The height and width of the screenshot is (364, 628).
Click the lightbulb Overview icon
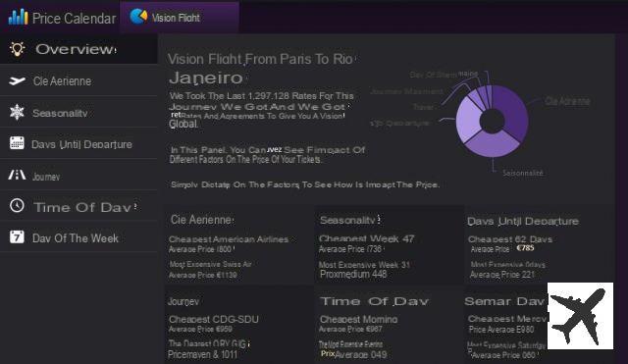point(18,49)
